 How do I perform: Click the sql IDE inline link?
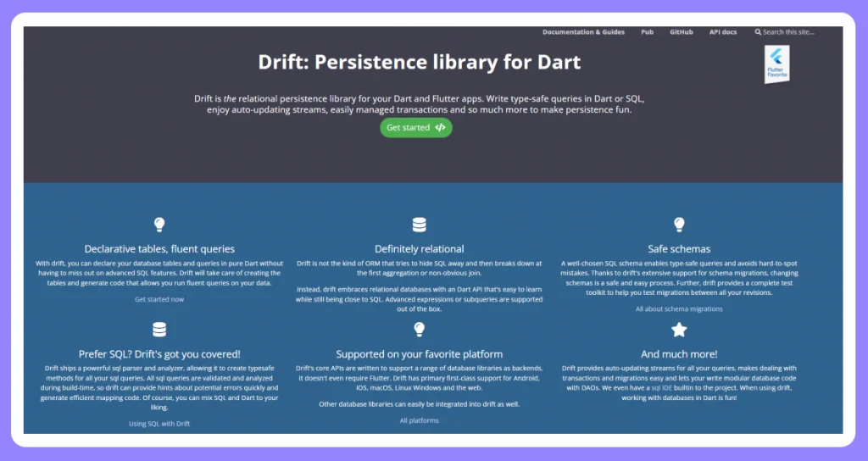[x=662, y=388]
